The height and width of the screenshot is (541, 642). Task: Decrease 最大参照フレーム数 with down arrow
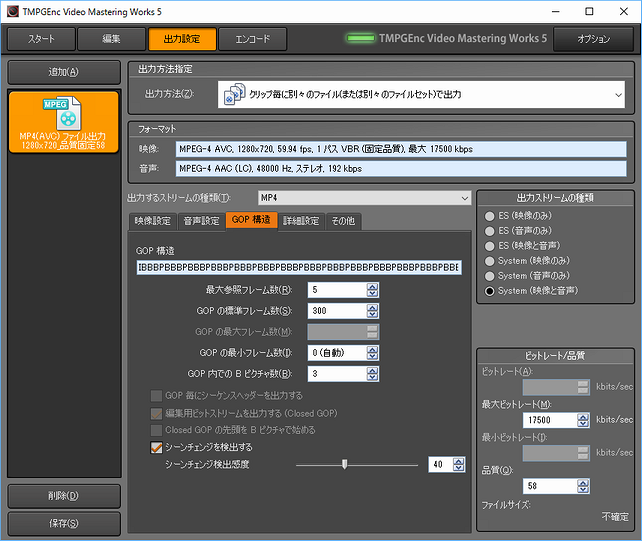click(372, 293)
